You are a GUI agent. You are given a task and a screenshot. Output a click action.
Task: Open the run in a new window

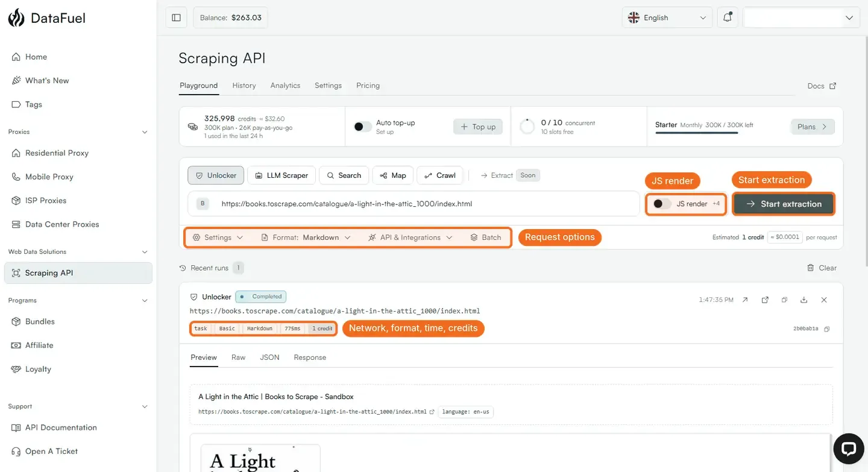point(765,300)
